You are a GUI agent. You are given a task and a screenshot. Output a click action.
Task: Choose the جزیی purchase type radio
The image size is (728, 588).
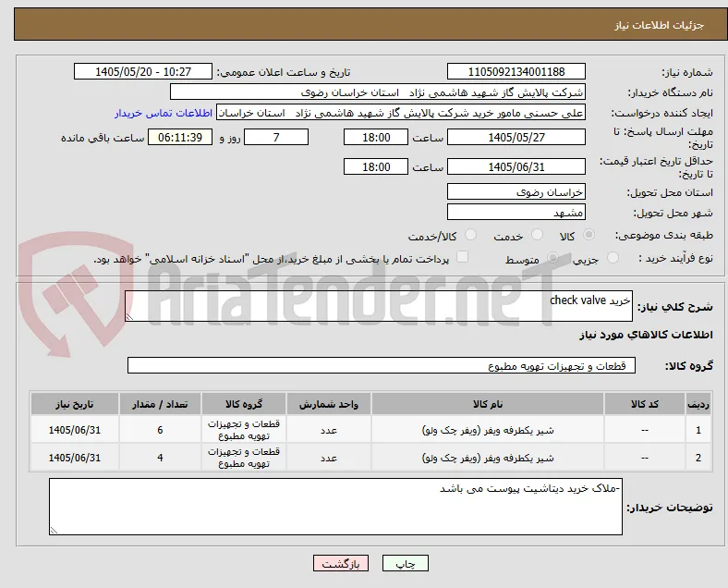(x=613, y=258)
